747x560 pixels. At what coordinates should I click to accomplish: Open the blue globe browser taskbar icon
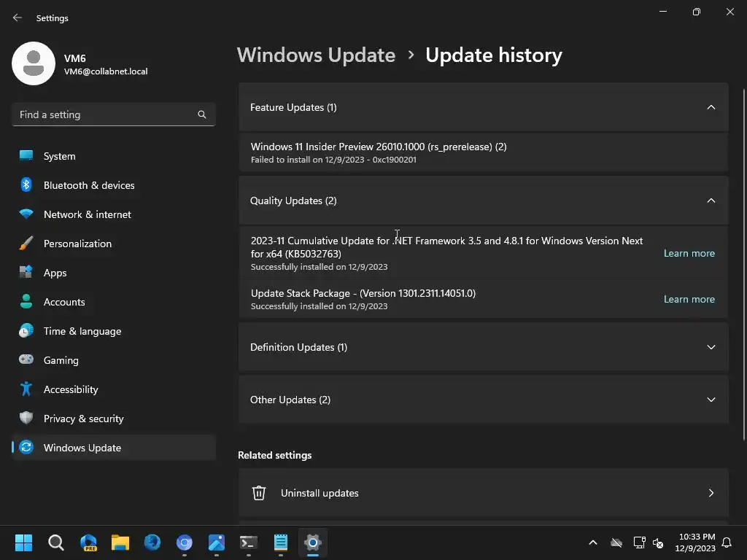pos(152,542)
